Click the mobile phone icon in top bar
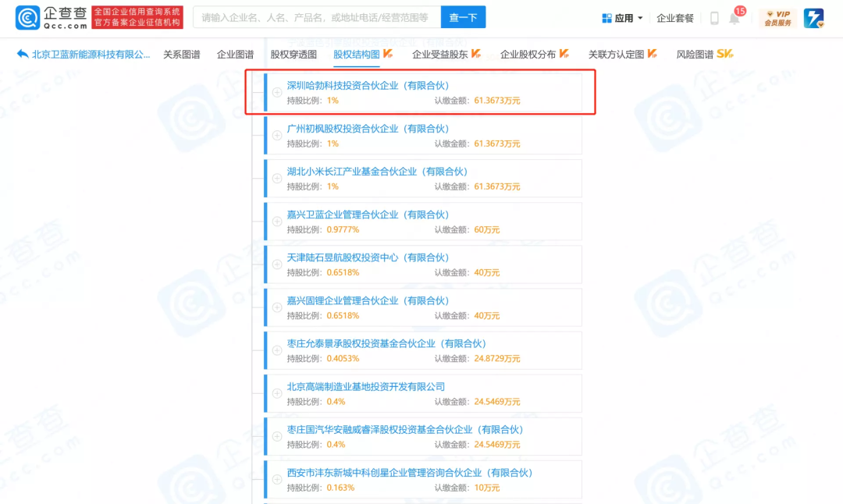843x504 pixels. [714, 18]
